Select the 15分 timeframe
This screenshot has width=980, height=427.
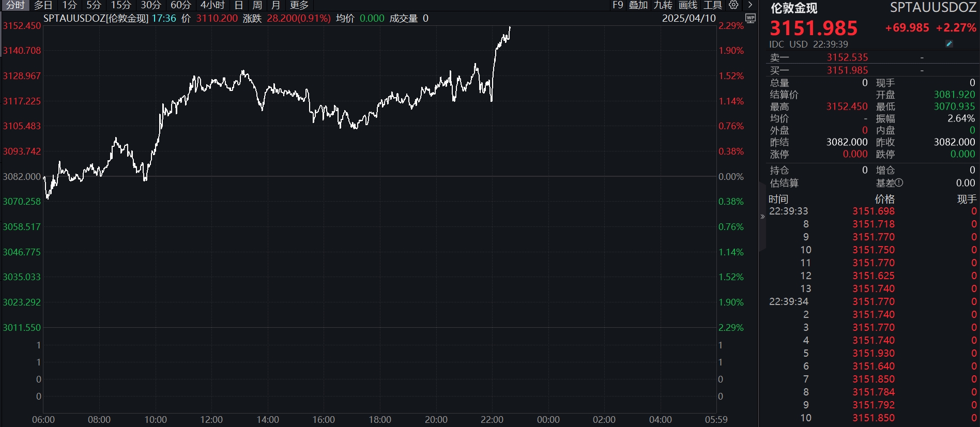coord(120,5)
